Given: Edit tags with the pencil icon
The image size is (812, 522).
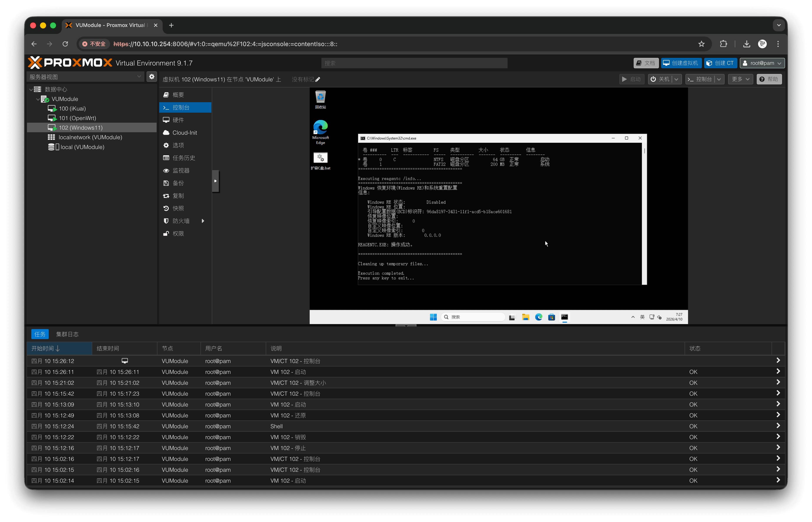Looking at the screenshot, I should (x=317, y=79).
